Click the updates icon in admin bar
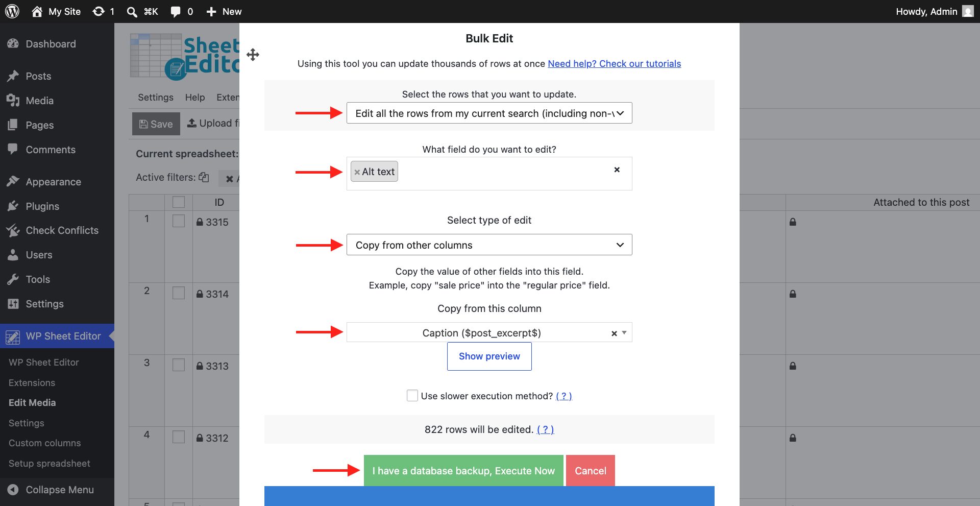 point(99,11)
